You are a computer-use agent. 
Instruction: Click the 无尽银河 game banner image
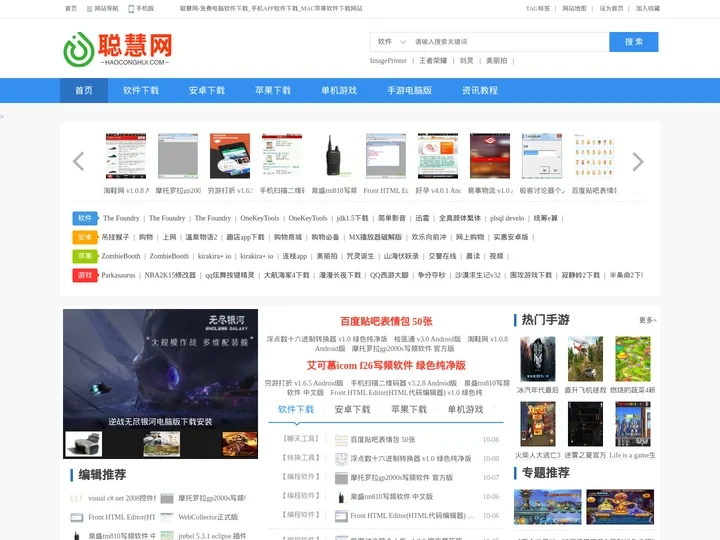pyautogui.click(x=160, y=369)
